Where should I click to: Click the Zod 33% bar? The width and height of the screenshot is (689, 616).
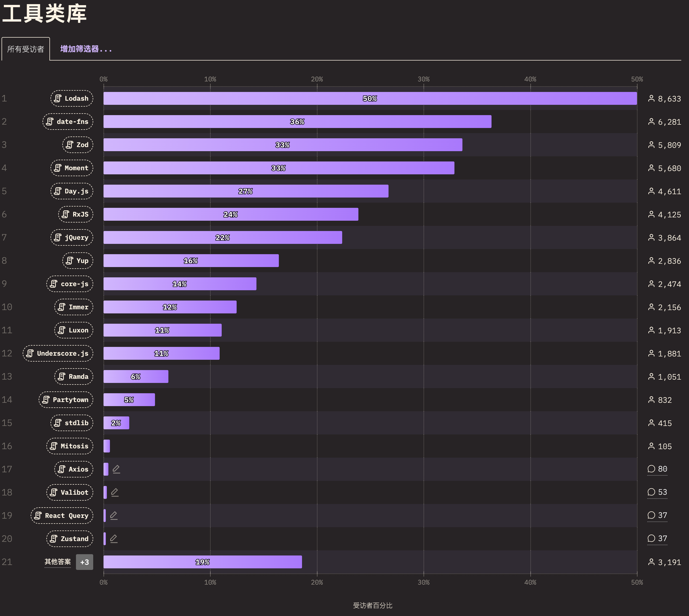(283, 145)
